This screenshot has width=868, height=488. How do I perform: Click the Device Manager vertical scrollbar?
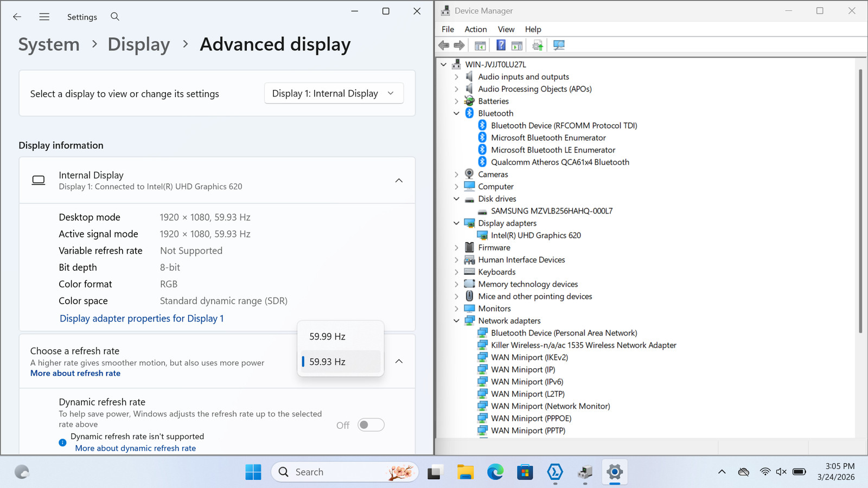pos(860,201)
